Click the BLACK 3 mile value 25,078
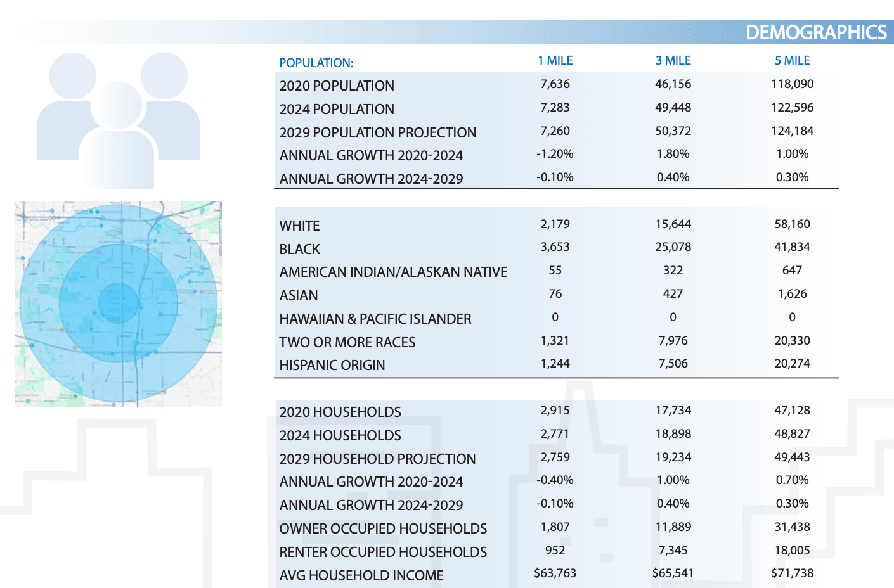The height and width of the screenshot is (588, 894). tap(673, 247)
